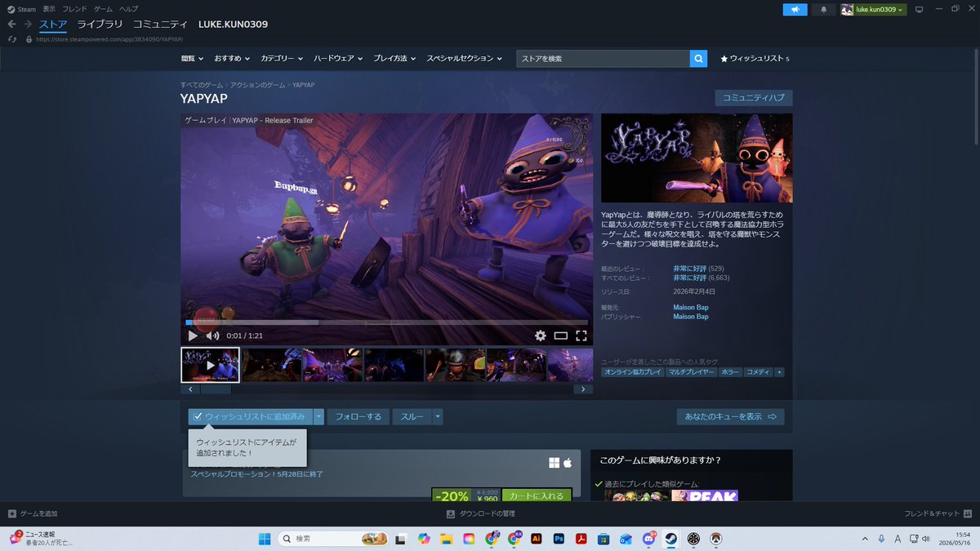Open the フレンド menu
This screenshot has height=551, width=980.
75,9
